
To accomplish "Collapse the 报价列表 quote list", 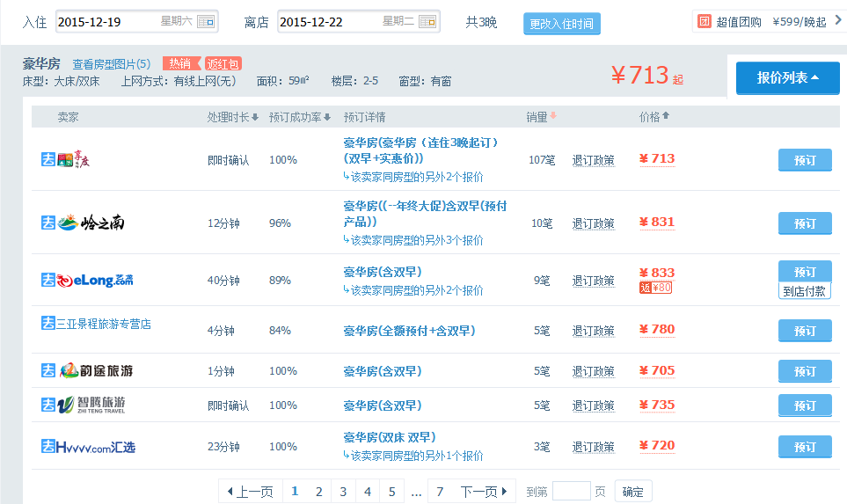I will [787, 78].
